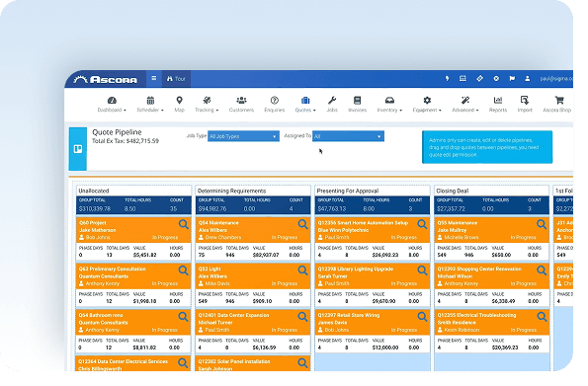
Task: View Q12356 Smart Home Automation magnifier
Action: pyautogui.click(x=422, y=224)
